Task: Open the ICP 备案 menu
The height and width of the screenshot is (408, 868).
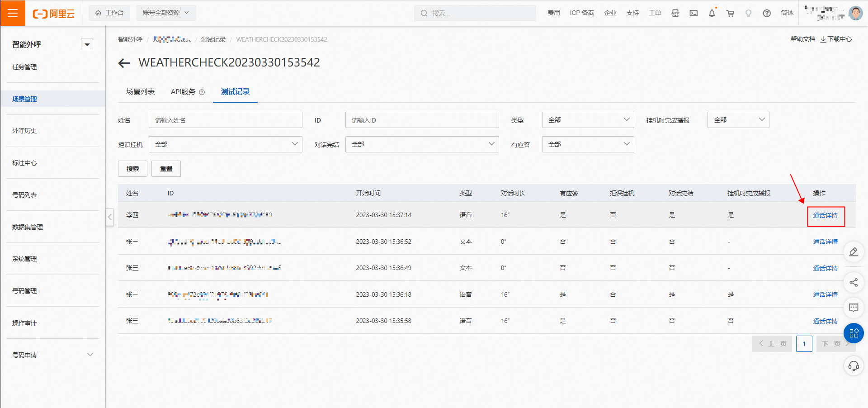Action: point(582,13)
